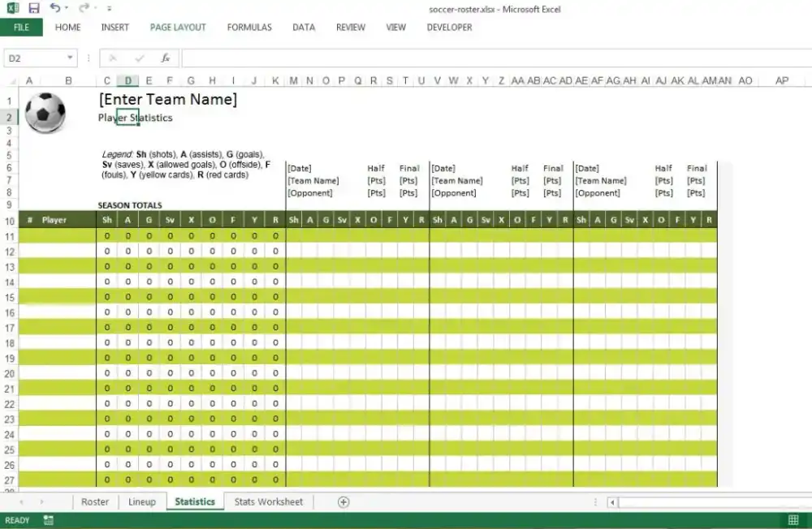Open the DEVELOPER ribbon tab
This screenshot has width=812, height=529.
click(x=449, y=28)
